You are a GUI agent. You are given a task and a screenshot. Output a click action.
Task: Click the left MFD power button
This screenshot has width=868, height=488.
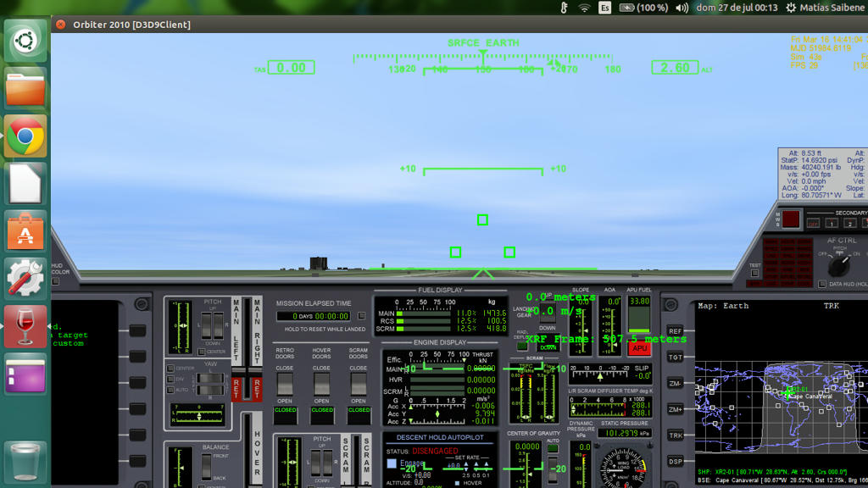click(x=142, y=304)
